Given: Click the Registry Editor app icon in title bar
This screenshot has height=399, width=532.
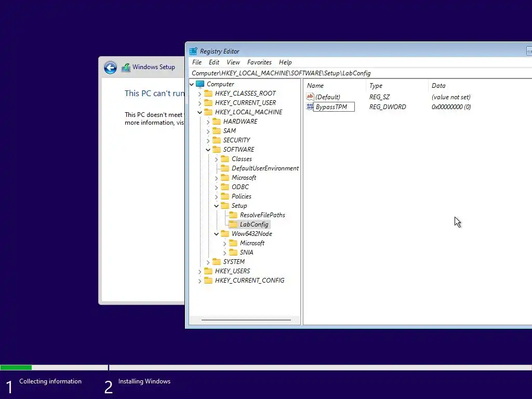Looking at the screenshot, I should click(x=193, y=51).
